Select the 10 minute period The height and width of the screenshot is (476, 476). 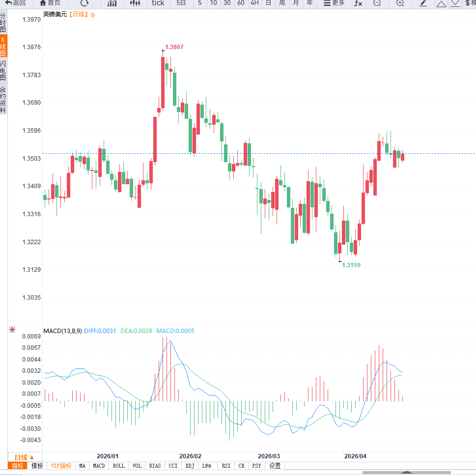[x=213, y=3]
